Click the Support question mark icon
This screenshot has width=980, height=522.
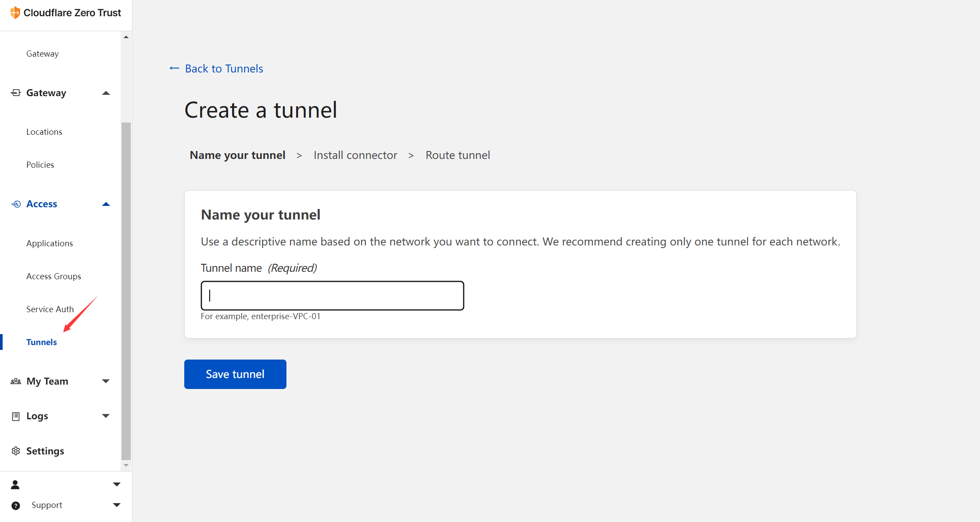pyautogui.click(x=16, y=505)
